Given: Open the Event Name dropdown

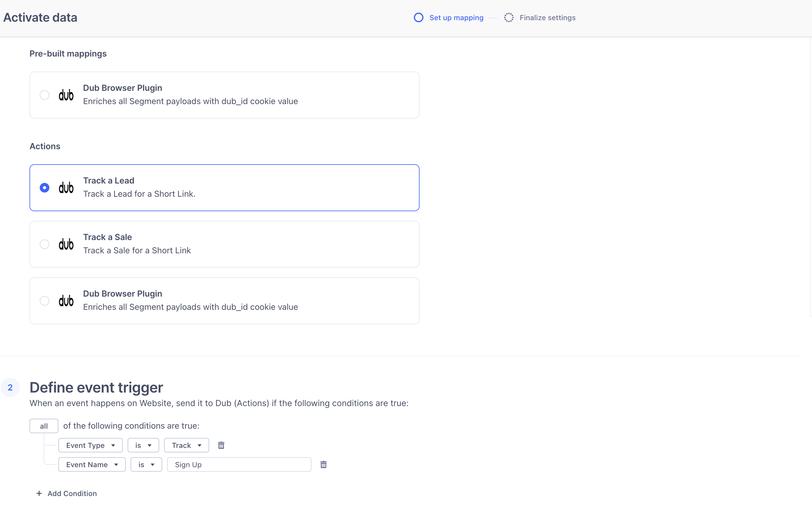Looking at the screenshot, I should pyautogui.click(x=92, y=464).
